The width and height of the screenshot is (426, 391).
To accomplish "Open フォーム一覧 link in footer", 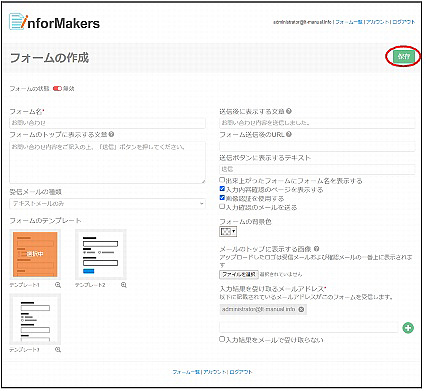I will tap(186, 372).
